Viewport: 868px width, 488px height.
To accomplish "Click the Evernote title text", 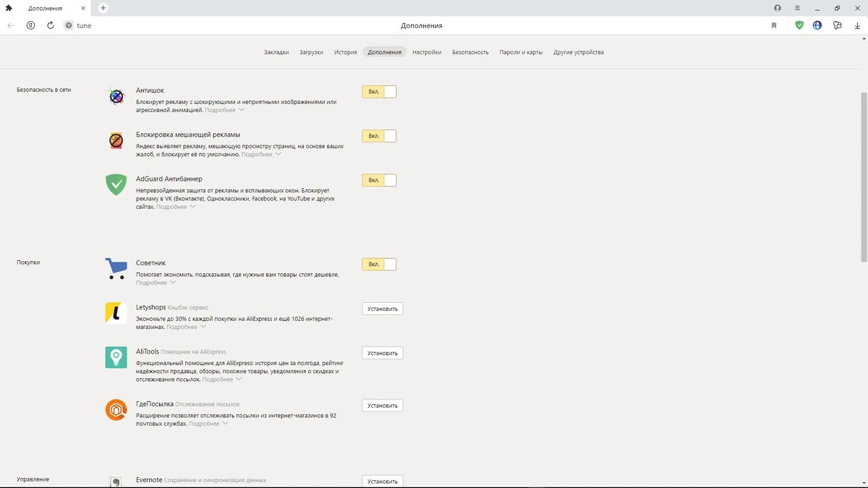I will coord(149,479).
